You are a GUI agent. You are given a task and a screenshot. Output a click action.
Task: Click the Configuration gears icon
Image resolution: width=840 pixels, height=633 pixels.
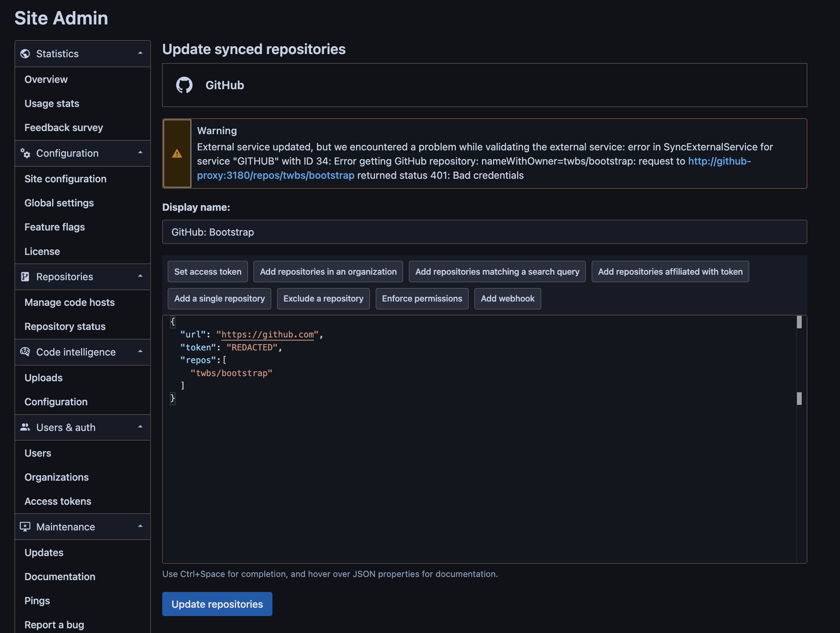[x=25, y=153]
